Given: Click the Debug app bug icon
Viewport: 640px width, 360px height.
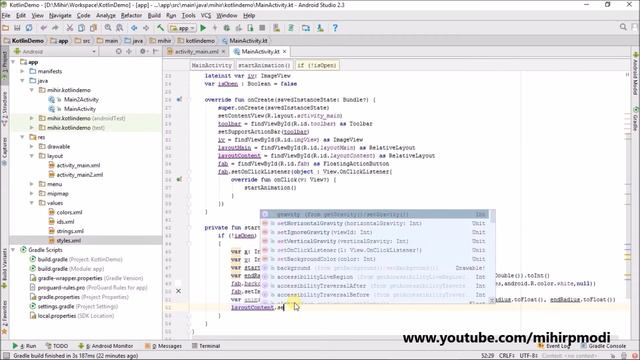Looking at the screenshot, I should [x=227, y=28].
